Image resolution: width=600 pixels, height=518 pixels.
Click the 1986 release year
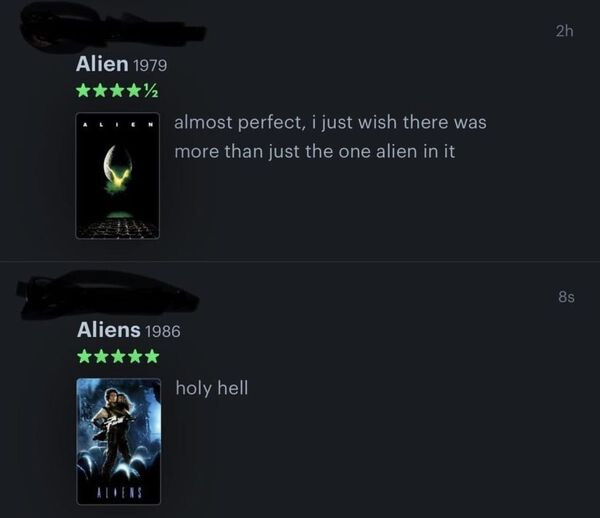163,332
